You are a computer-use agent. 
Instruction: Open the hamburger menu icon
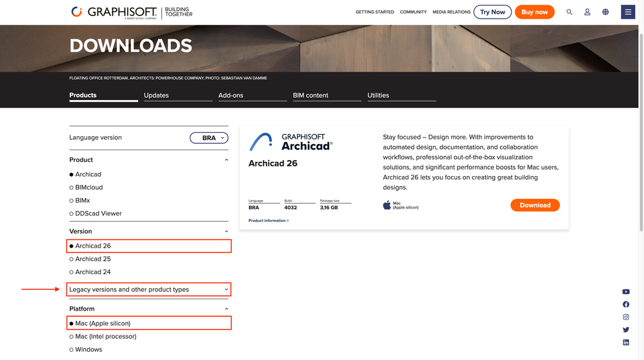628,12
